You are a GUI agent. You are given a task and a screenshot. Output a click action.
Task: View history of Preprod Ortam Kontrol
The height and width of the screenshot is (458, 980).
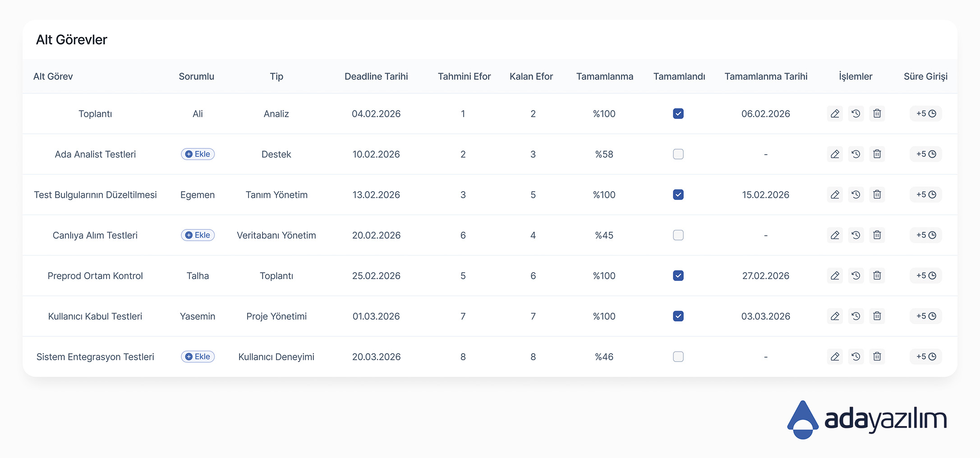(x=856, y=276)
